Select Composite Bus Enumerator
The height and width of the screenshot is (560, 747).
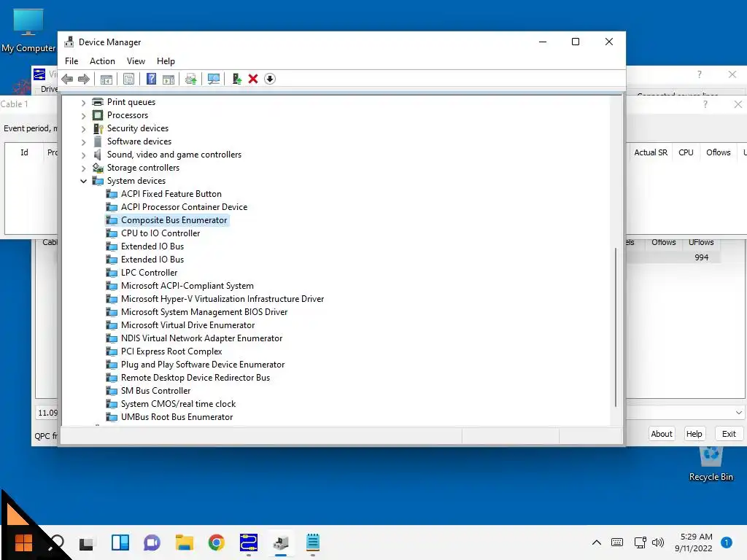coord(174,220)
